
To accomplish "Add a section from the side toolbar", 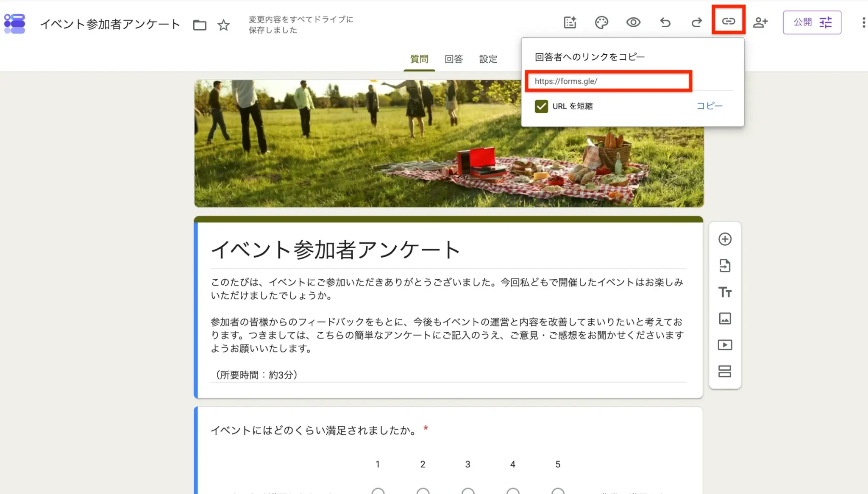I will [x=725, y=372].
